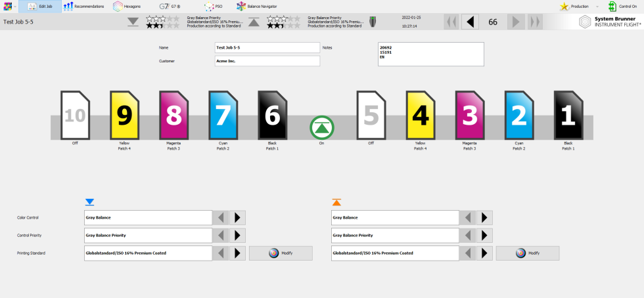Select the Cyan ink unit 7 swatch
644x298 pixels.
(223, 116)
